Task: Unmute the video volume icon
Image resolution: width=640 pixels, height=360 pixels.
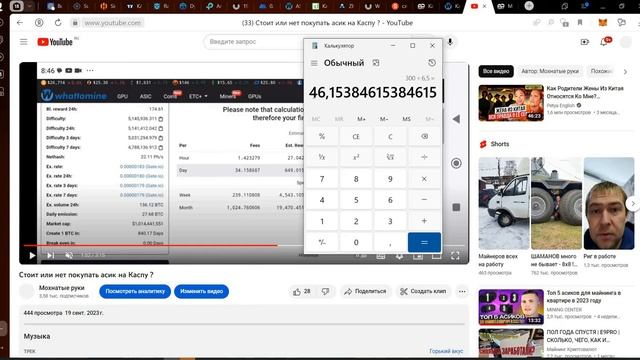Action: pyautogui.click(x=69, y=256)
